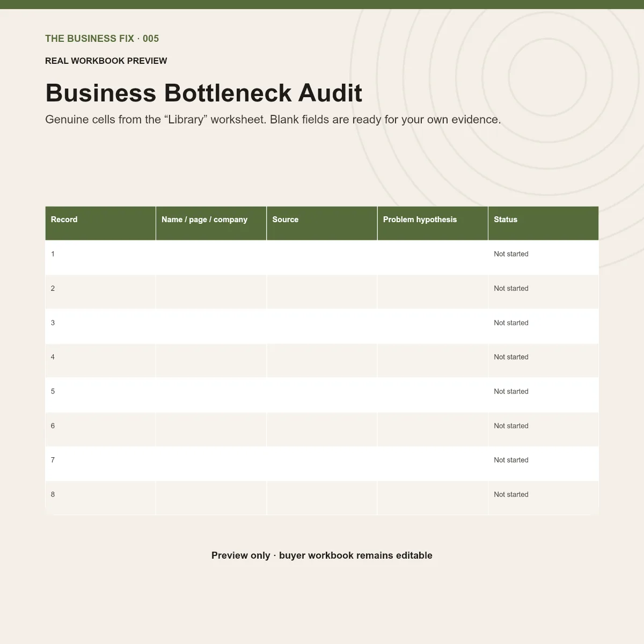644x644 pixels.
Task: Select record number 2 cell
Action: (100, 292)
